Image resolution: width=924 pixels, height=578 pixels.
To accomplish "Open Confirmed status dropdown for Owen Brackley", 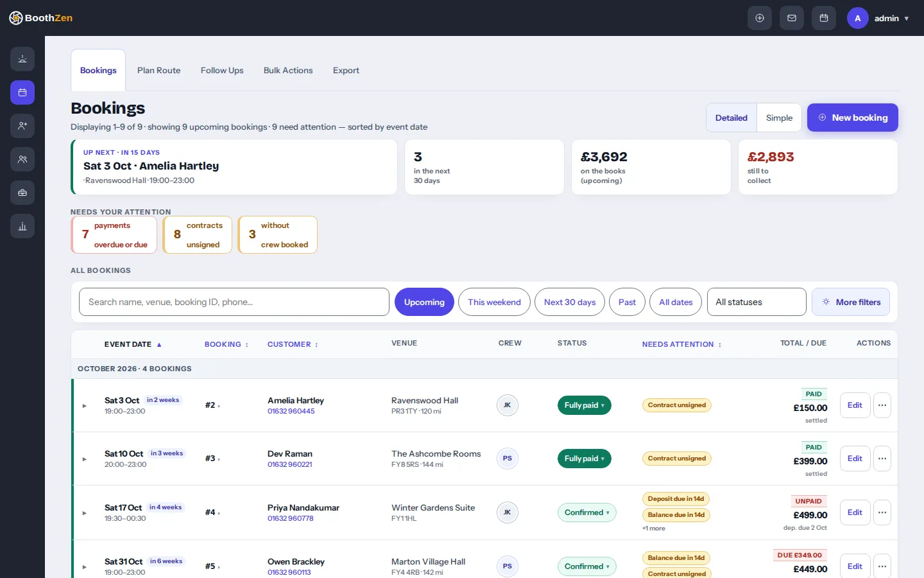I will 587,566.
